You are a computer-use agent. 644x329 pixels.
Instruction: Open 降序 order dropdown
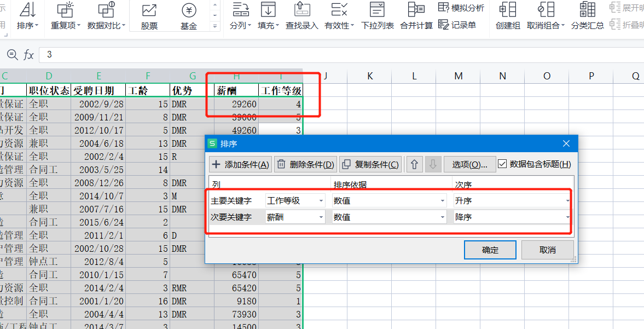[x=512, y=217]
